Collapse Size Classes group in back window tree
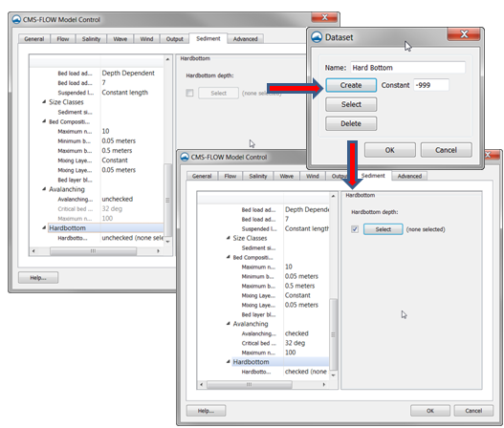The width and height of the screenshot is (504, 428). [x=44, y=102]
